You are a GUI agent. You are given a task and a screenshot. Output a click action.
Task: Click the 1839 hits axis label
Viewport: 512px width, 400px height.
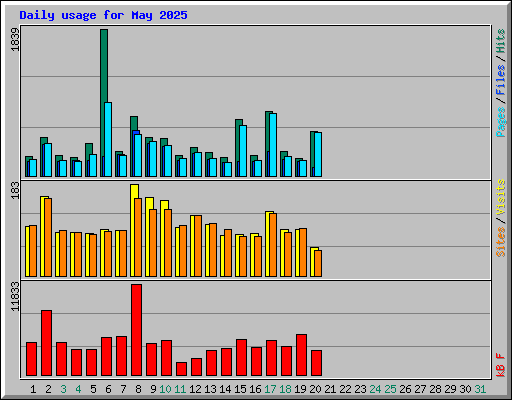pyautogui.click(x=15, y=39)
